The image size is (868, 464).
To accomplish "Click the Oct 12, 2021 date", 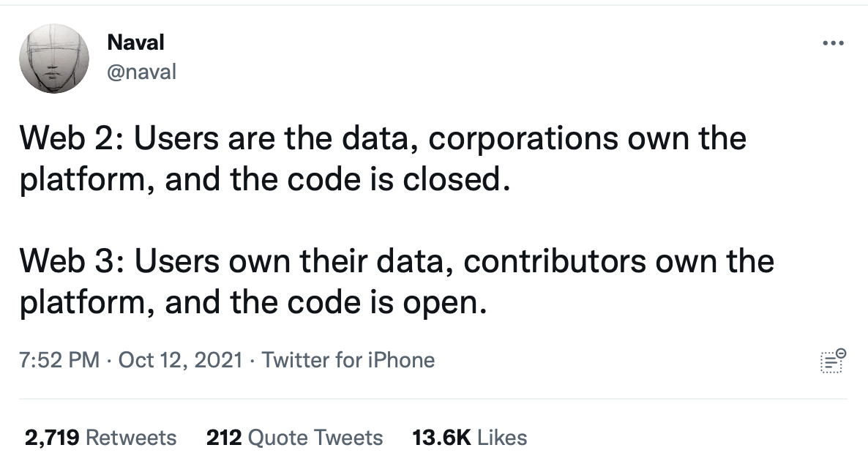I will tap(181, 360).
